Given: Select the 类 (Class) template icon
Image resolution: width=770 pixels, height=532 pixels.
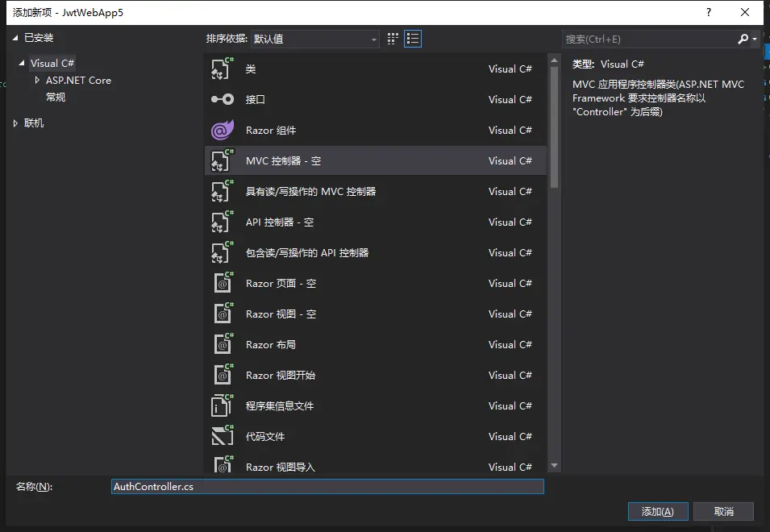Looking at the screenshot, I should (223, 69).
